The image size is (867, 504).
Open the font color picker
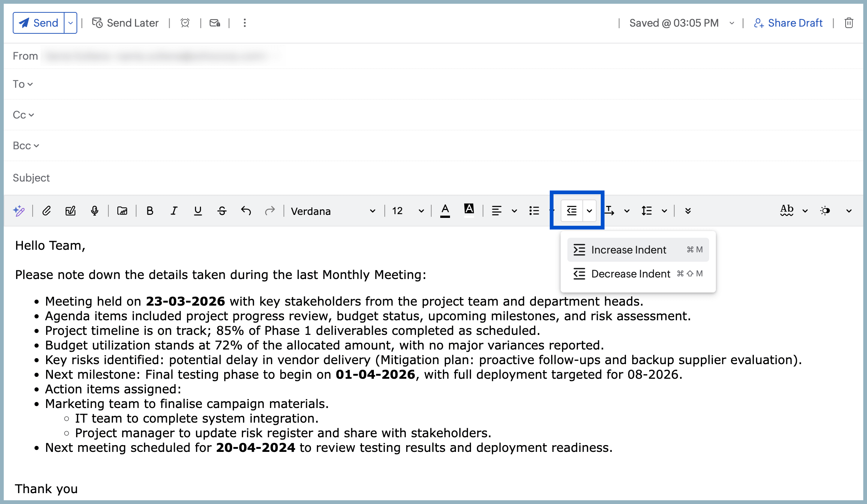[x=445, y=211]
